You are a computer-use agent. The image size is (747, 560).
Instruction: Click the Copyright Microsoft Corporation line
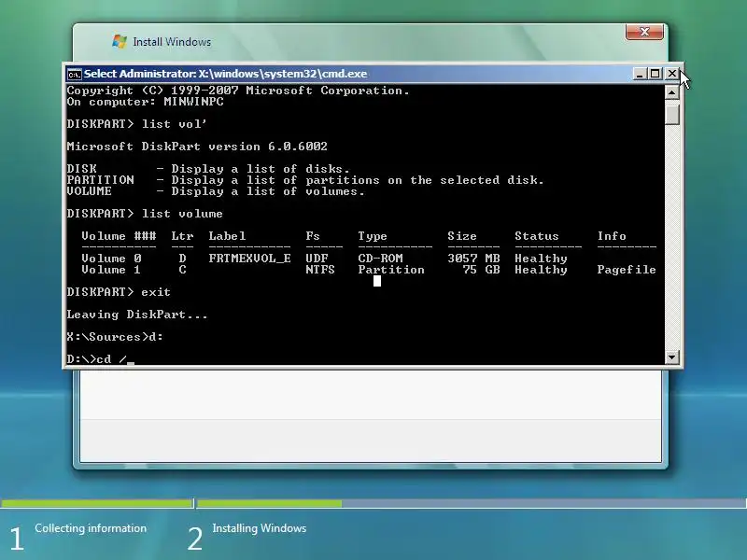point(238,91)
